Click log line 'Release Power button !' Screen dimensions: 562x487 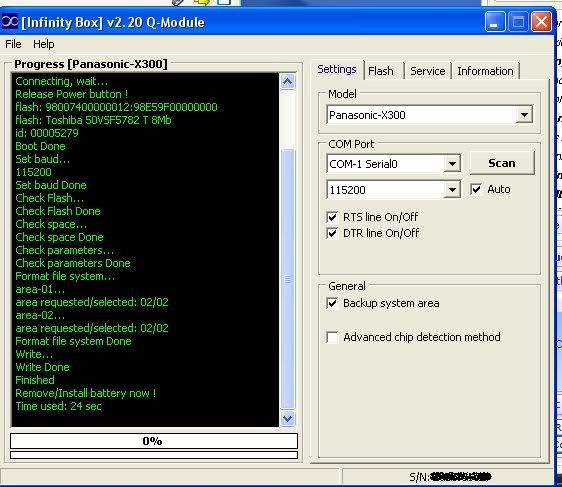72,94
